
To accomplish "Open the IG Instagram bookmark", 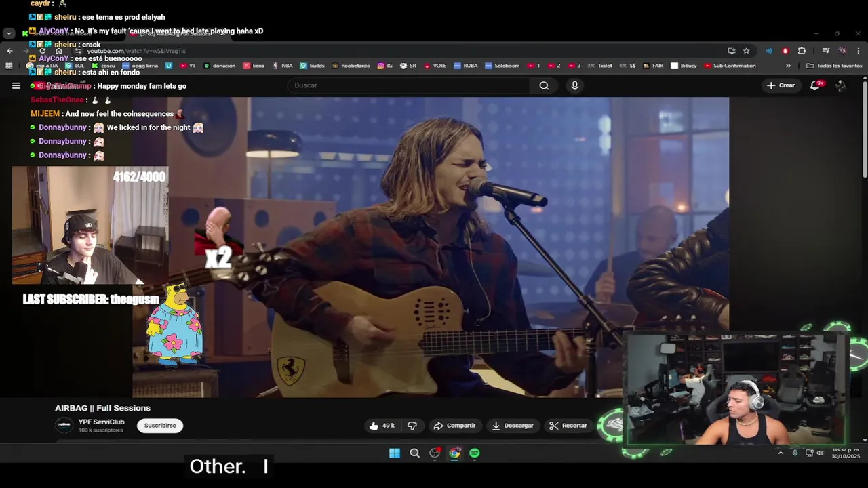I will pyautogui.click(x=385, y=66).
